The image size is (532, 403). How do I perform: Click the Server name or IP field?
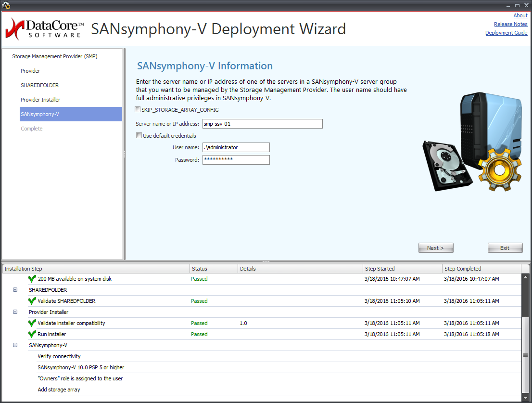pos(262,124)
